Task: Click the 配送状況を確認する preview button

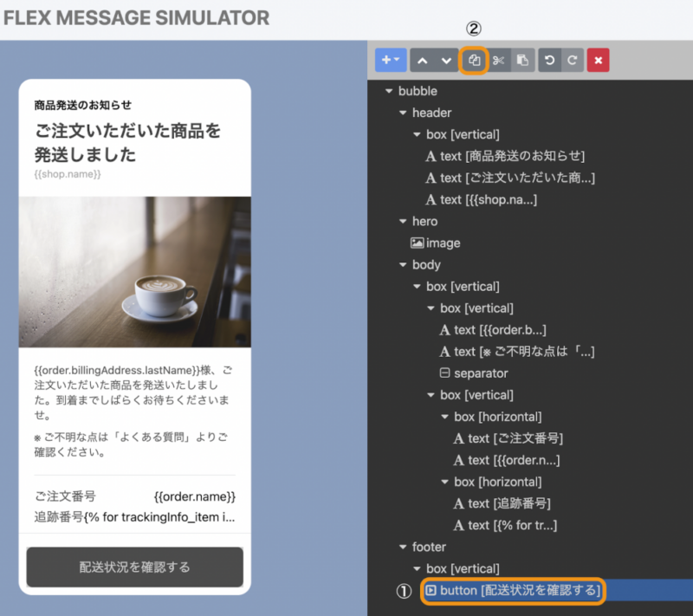Action: [135, 567]
